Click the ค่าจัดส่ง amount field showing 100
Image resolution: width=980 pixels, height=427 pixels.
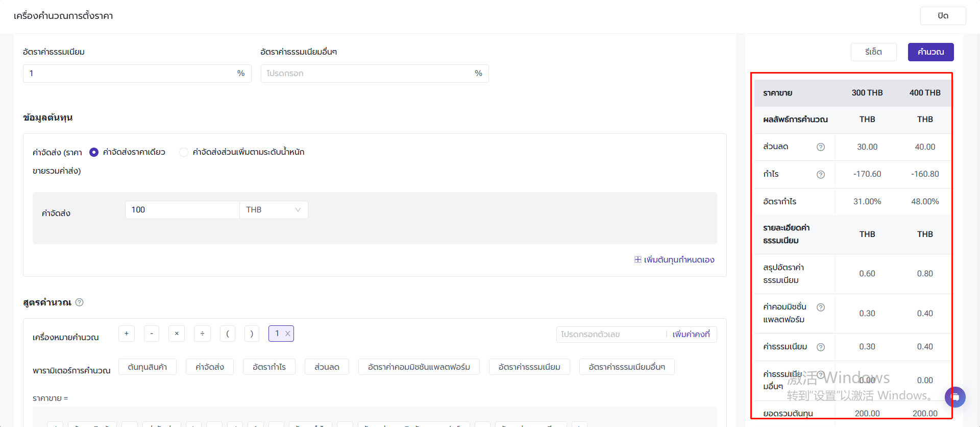tap(182, 210)
